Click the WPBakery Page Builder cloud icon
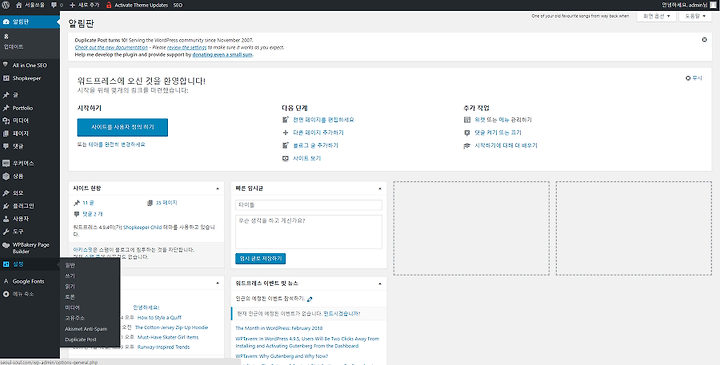The image size is (720, 365). (6, 245)
